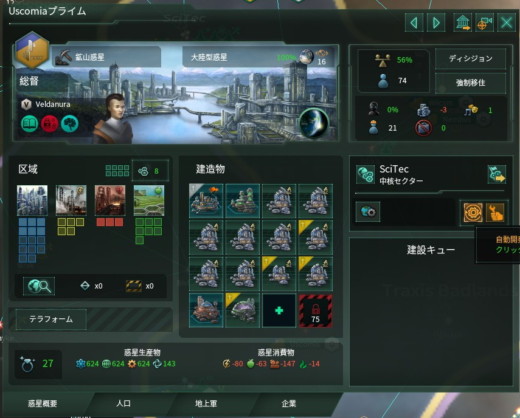Screen dimensions: 520x418
Task: Toggle the planet automation settings icon
Action: 473,212
